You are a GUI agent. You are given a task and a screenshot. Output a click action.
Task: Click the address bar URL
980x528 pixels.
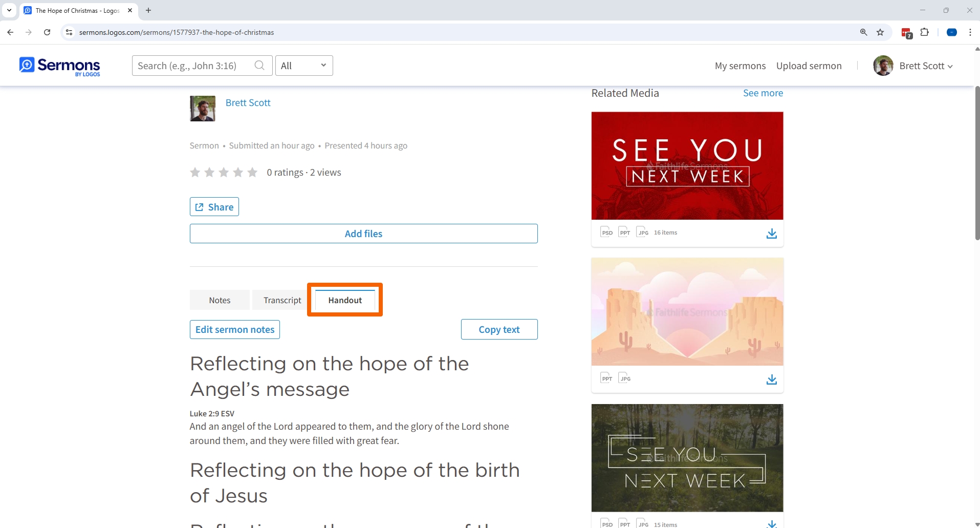point(177,32)
